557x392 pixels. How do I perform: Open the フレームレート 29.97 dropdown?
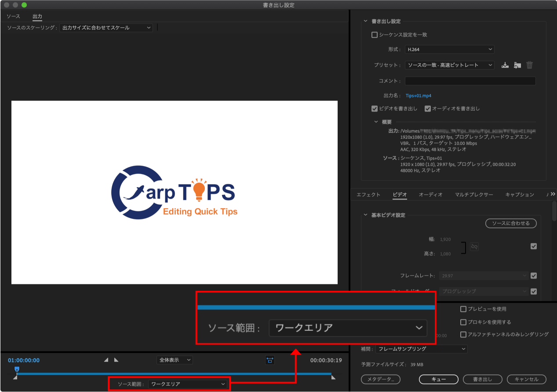coord(484,276)
